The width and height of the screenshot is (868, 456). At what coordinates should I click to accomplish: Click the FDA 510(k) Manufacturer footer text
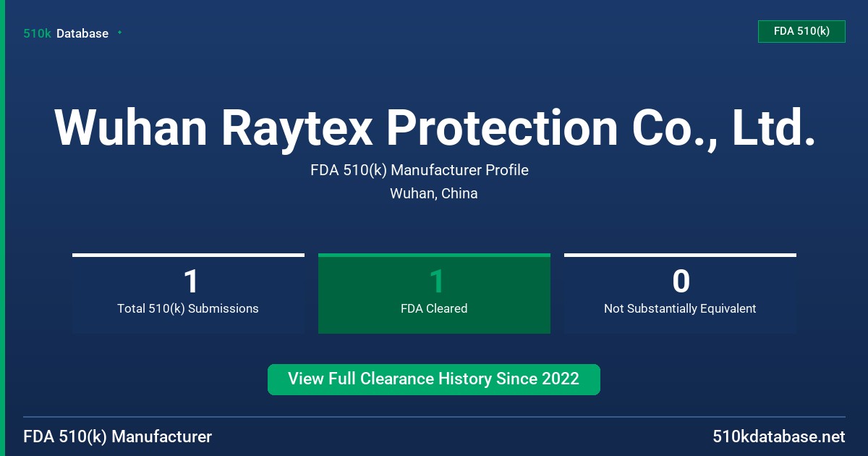(118, 436)
